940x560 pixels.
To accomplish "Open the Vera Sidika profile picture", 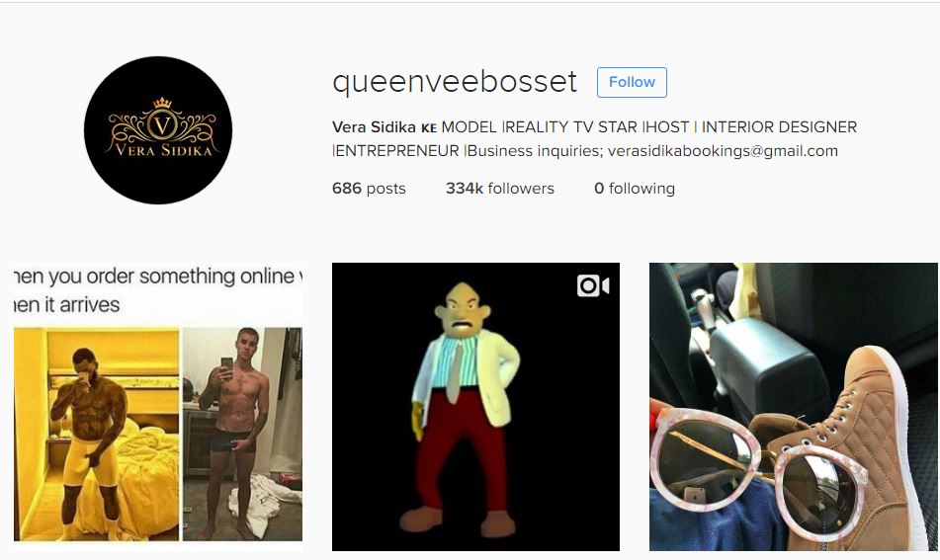I will tap(158, 130).
